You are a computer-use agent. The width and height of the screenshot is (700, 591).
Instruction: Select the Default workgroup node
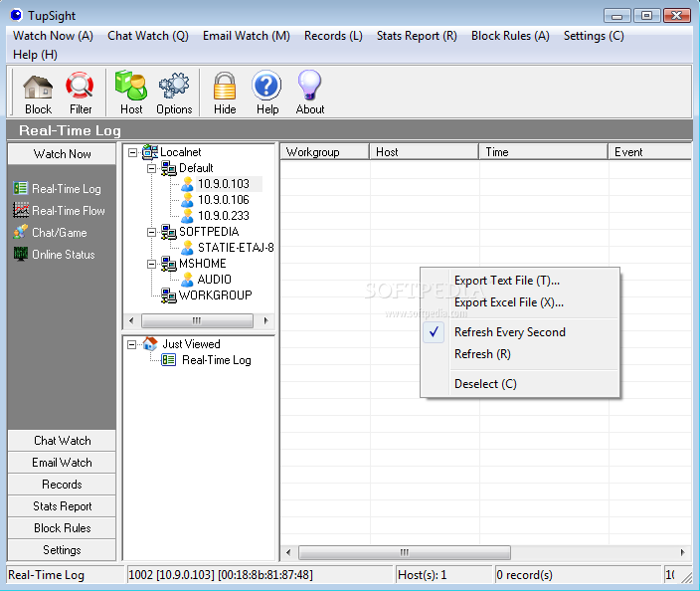(187, 168)
